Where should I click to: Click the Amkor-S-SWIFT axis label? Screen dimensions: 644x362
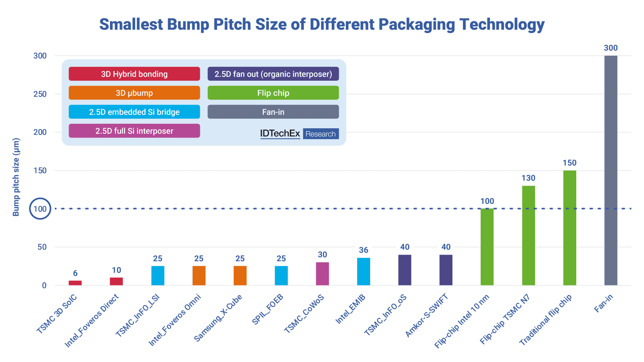(427, 316)
